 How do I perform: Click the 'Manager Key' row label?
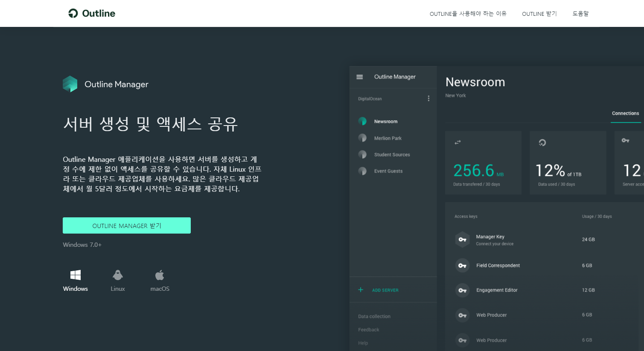490,237
